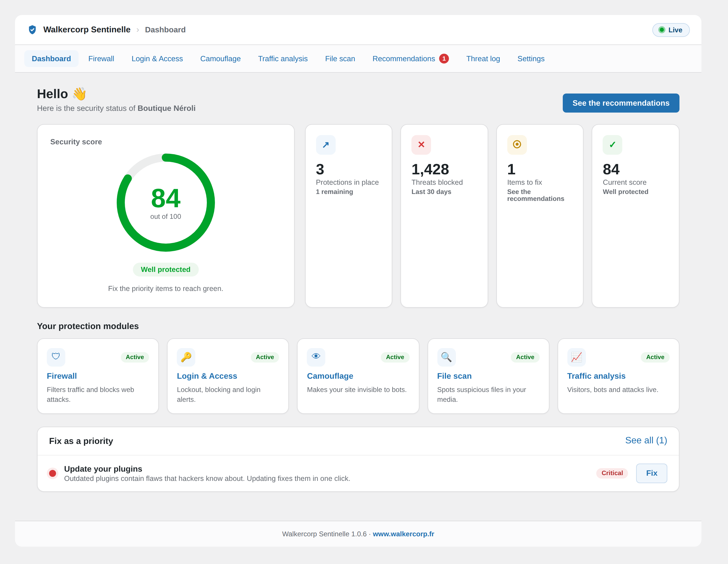Image resolution: width=728 pixels, height=564 pixels.
Task: Open the File scan tab
Action: [x=340, y=59]
